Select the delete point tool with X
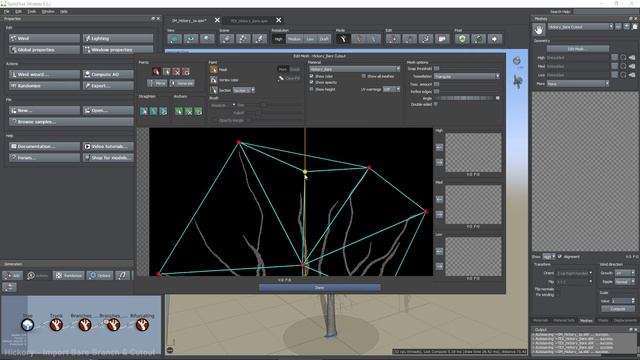 176,72
